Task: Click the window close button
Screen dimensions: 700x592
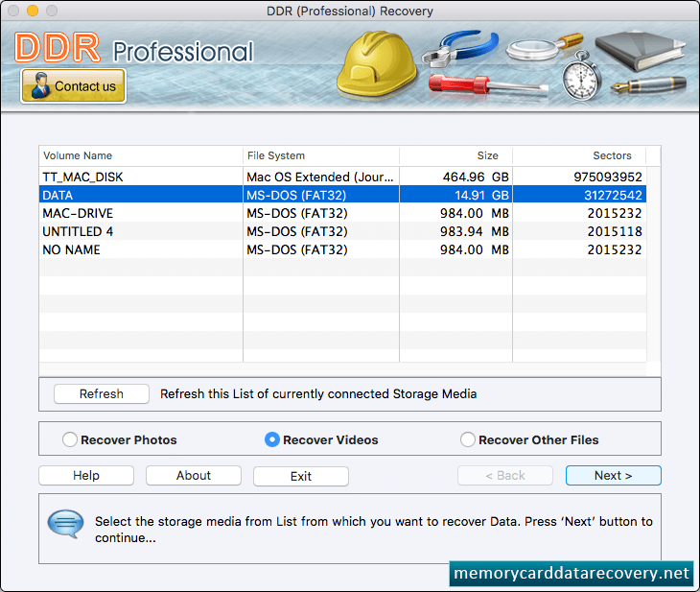Action: [x=13, y=11]
